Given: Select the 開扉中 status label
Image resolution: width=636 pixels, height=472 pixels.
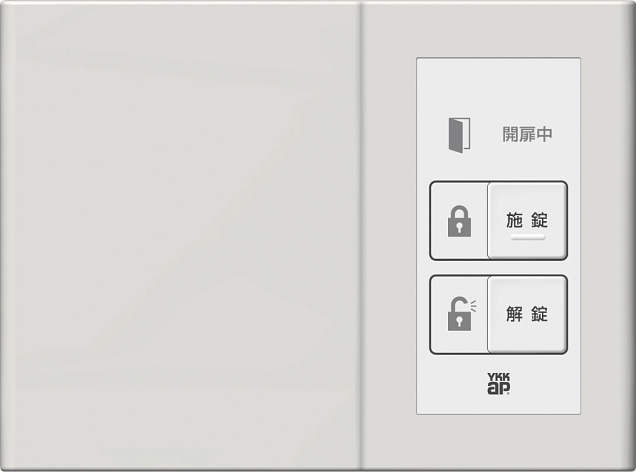Looking at the screenshot, I should tap(527, 135).
